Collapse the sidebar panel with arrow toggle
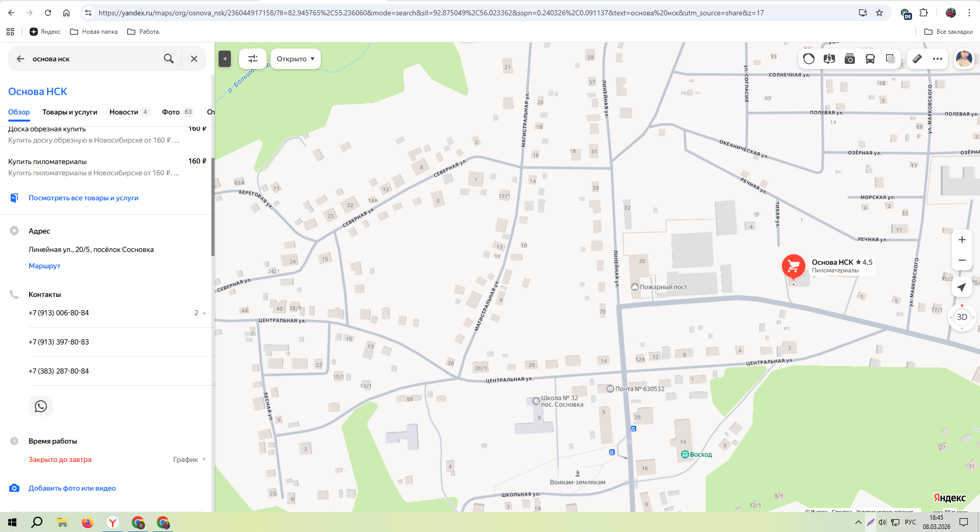 click(225, 59)
